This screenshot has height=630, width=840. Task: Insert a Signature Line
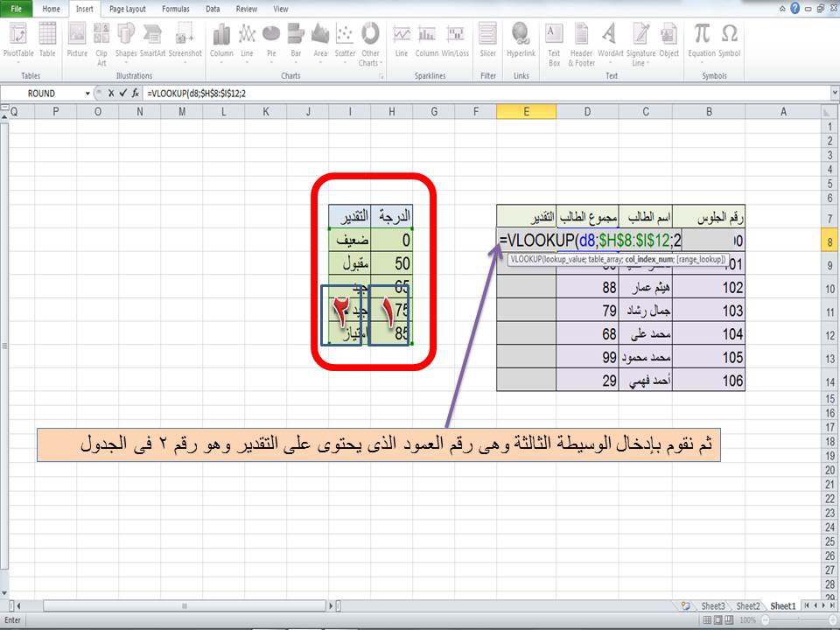point(640,44)
